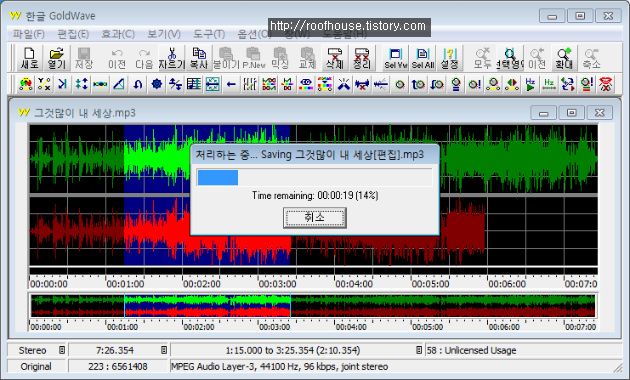Apply reverse with the left-arrow icon

(x=231, y=84)
